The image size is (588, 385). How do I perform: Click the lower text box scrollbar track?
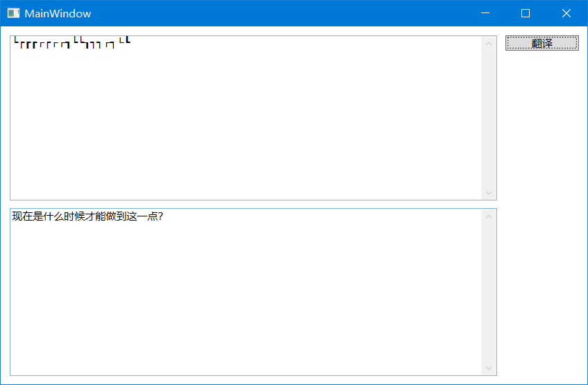(488, 291)
